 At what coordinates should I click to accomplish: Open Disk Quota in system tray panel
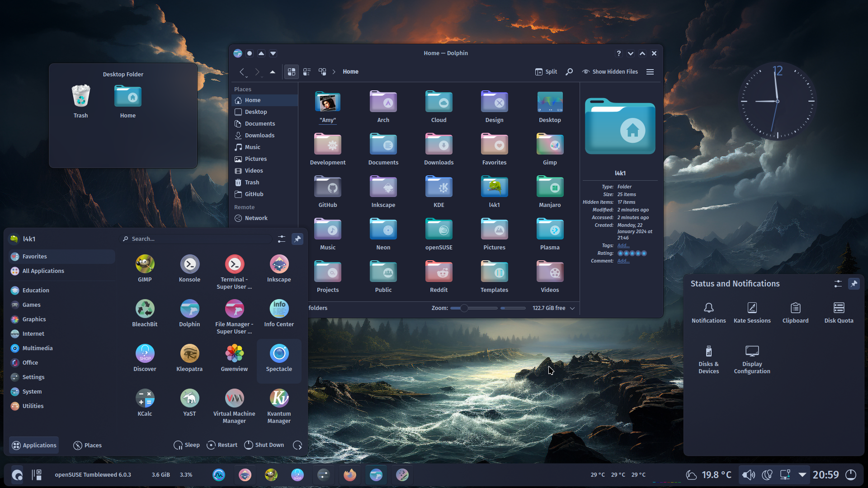click(x=839, y=313)
